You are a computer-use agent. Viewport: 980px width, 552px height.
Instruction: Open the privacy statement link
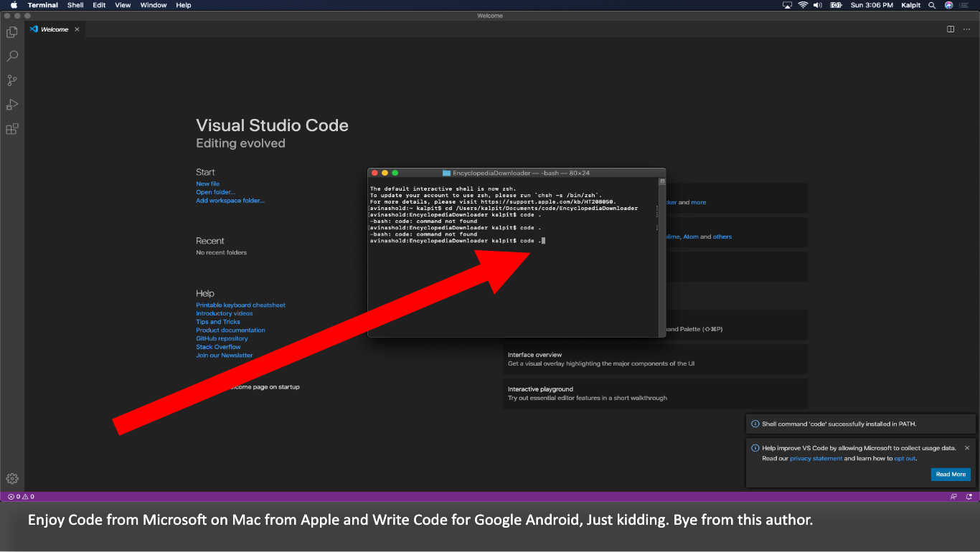coord(816,459)
